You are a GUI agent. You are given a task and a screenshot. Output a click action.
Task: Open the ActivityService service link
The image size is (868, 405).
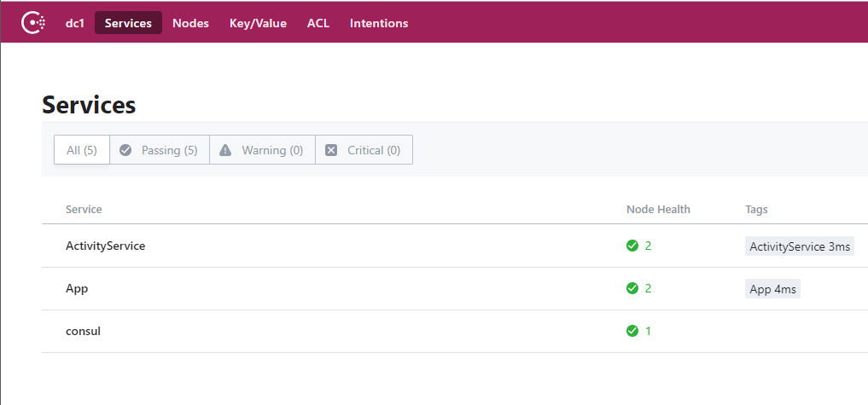point(105,246)
